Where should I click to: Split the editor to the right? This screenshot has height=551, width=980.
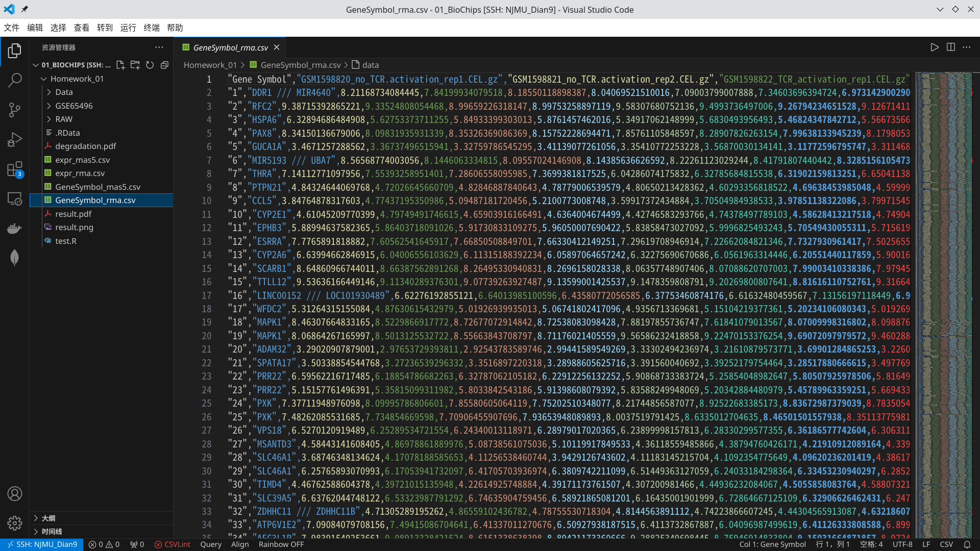pos(951,47)
